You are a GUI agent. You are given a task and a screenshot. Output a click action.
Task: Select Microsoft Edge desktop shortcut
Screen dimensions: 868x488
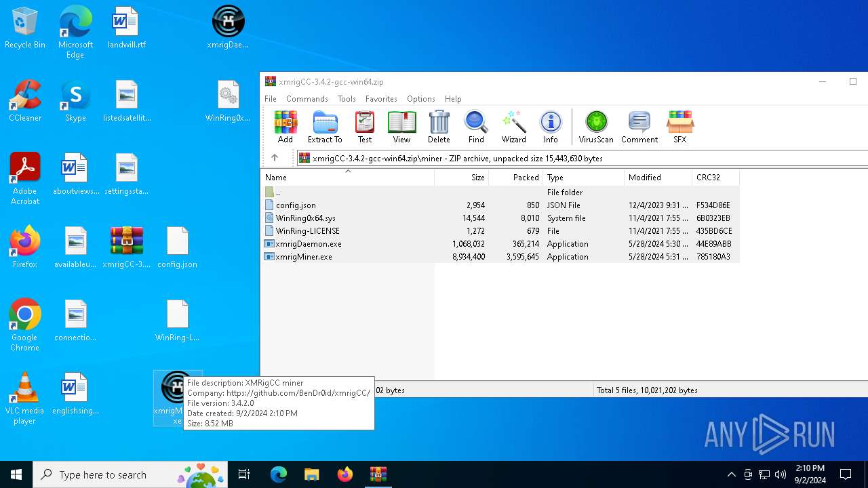(x=75, y=33)
